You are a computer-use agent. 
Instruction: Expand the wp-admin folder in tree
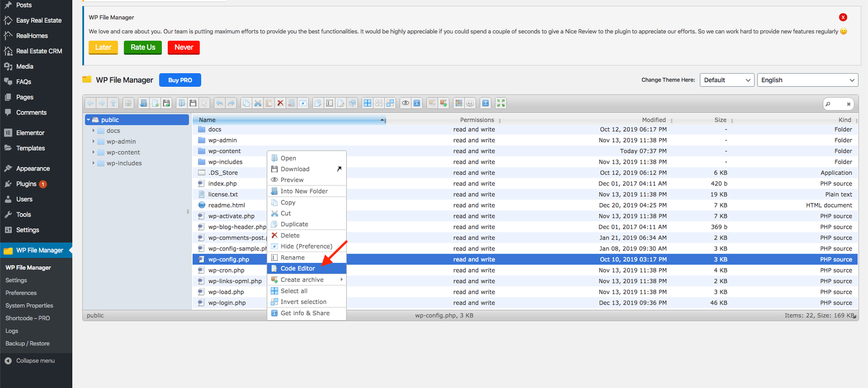pos(93,141)
